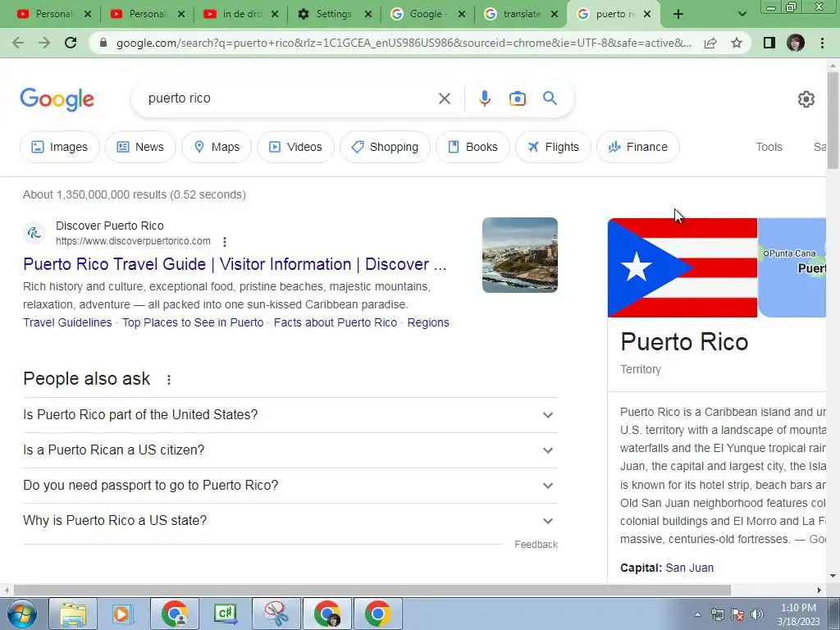Viewport: 840px width, 630px height.
Task: Select the Books filter chip
Action: coord(472,147)
